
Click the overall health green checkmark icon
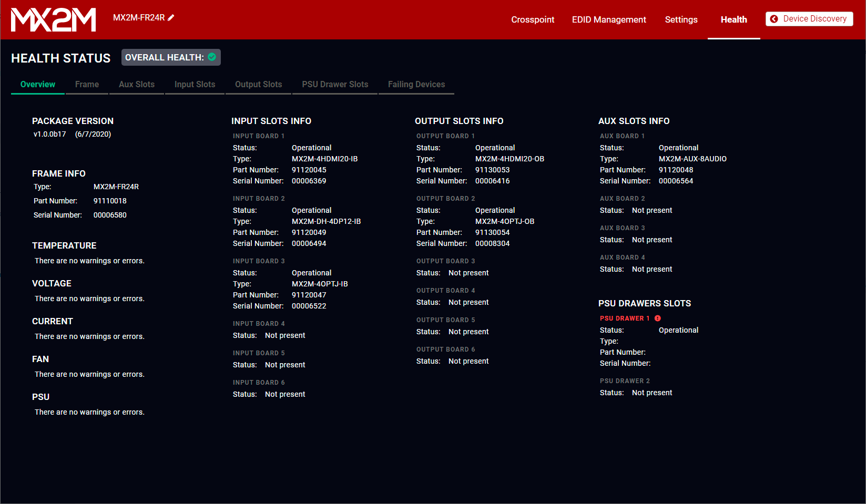(212, 57)
